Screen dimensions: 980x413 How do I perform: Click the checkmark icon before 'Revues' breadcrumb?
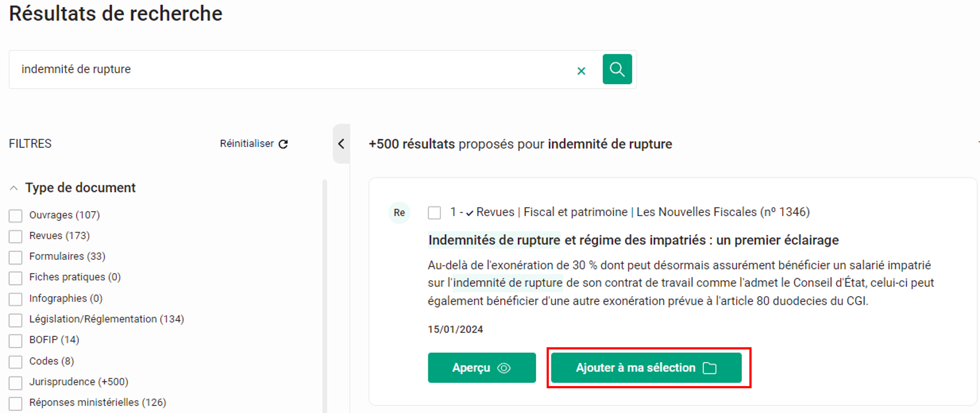470,212
